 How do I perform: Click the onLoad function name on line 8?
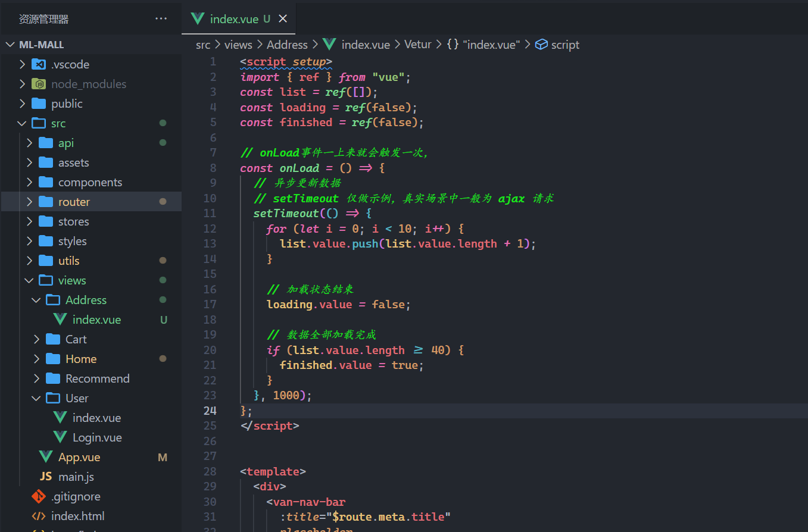pos(300,168)
